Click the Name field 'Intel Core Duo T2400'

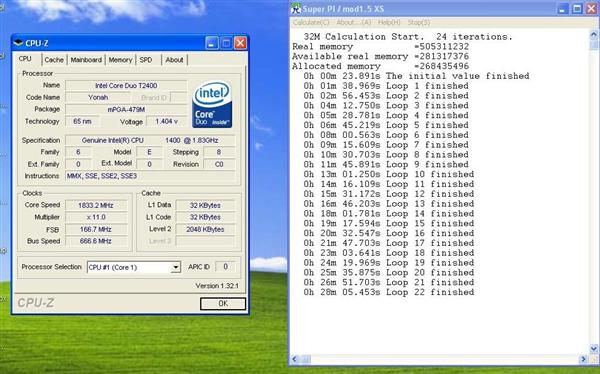pos(126,86)
